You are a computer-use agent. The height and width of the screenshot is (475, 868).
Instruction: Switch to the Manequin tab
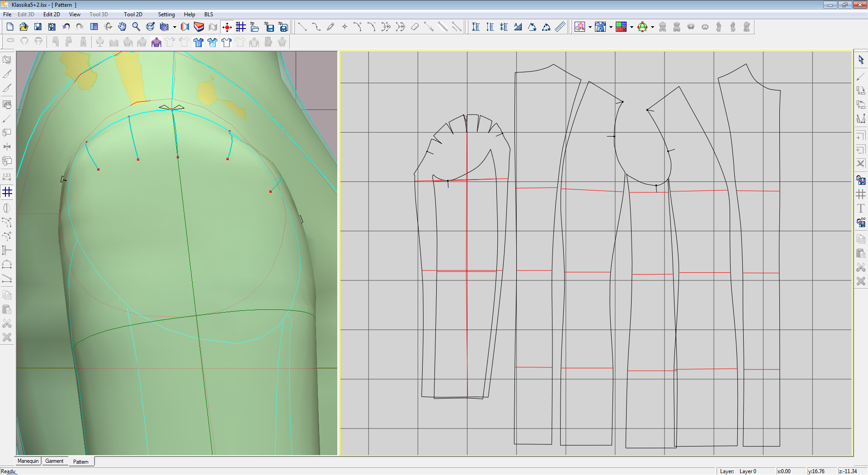tap(28, 461)
